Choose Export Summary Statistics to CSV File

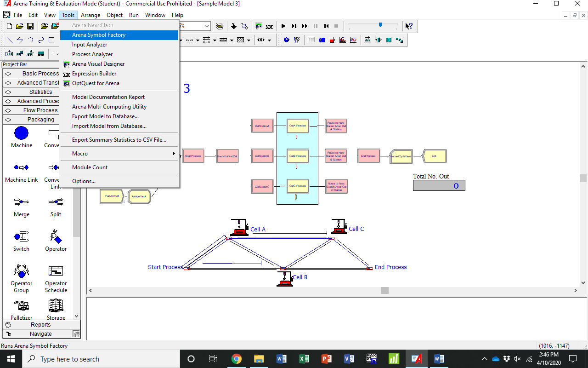[x=119, y=140]
